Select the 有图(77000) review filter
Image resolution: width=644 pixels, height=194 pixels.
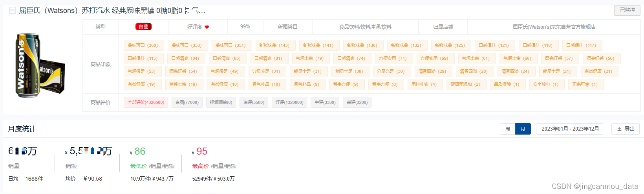coord(187,102)
